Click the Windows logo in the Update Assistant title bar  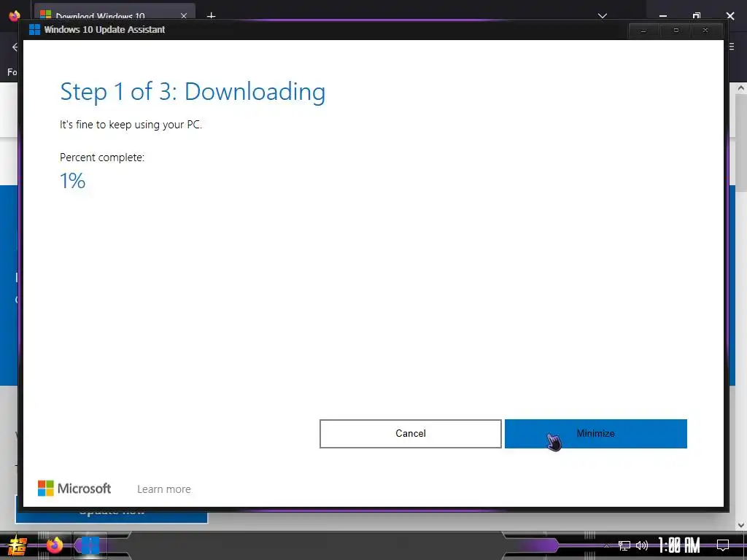(x=34, y=29)
